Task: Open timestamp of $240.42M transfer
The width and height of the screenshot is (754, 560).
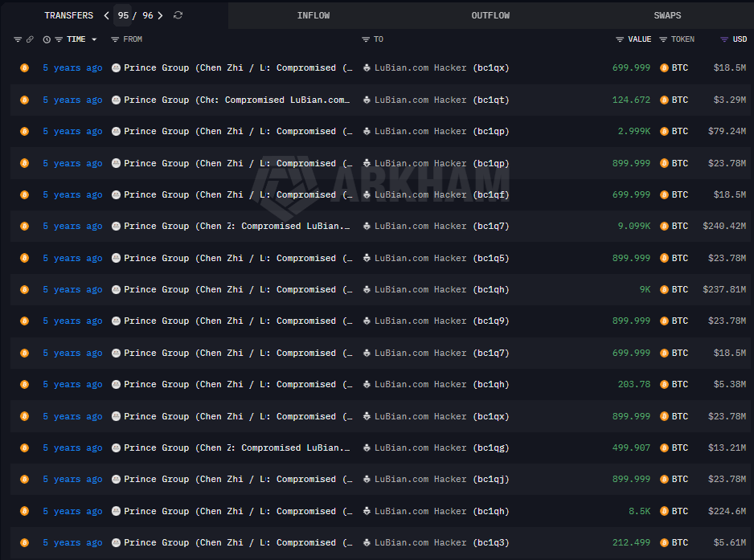Action: point(72,226)
